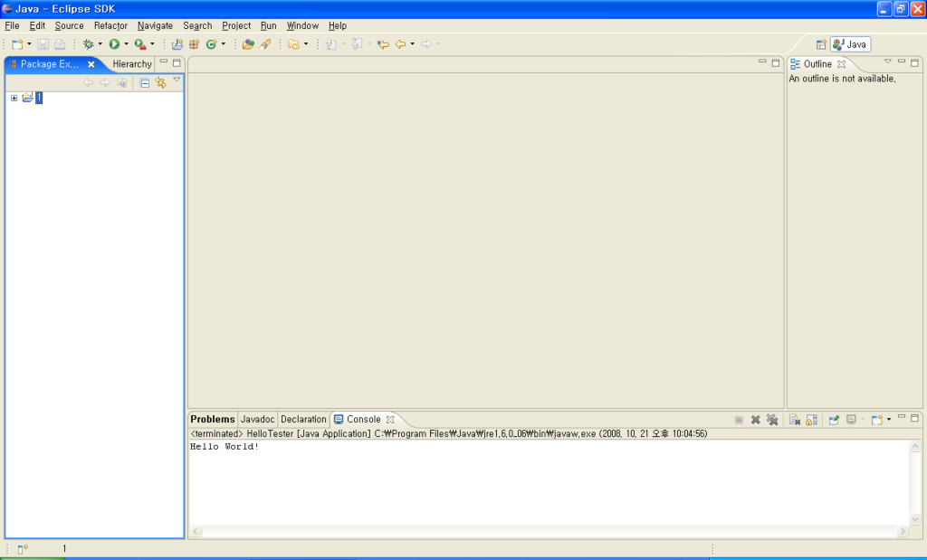Open Package Explorer view menu triangle
The height and width of the screenshot is (560, 927).
click(x=177, y=80)
